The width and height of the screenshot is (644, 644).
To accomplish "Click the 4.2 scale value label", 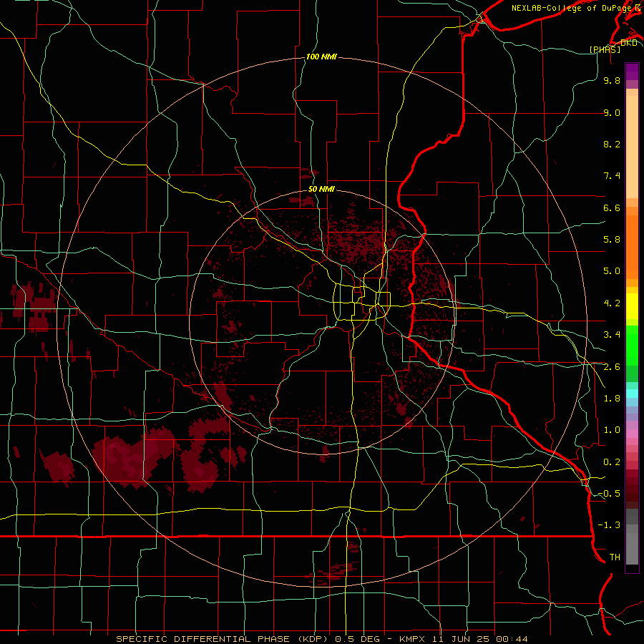I will [612, 303].
